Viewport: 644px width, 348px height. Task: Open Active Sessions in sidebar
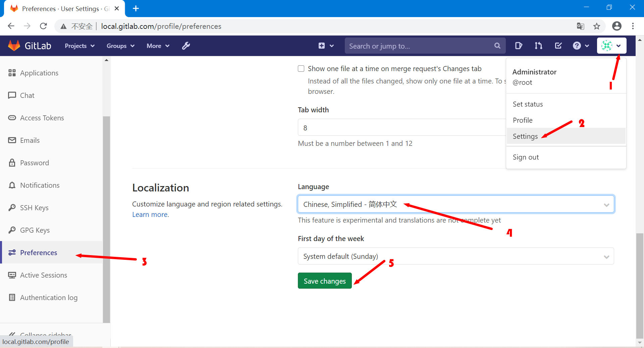[x=44, y=275]
